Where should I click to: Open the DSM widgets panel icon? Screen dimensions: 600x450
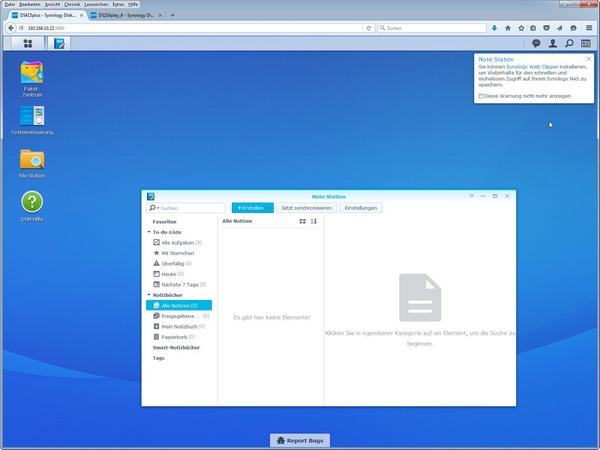click(x=586, y=43)
